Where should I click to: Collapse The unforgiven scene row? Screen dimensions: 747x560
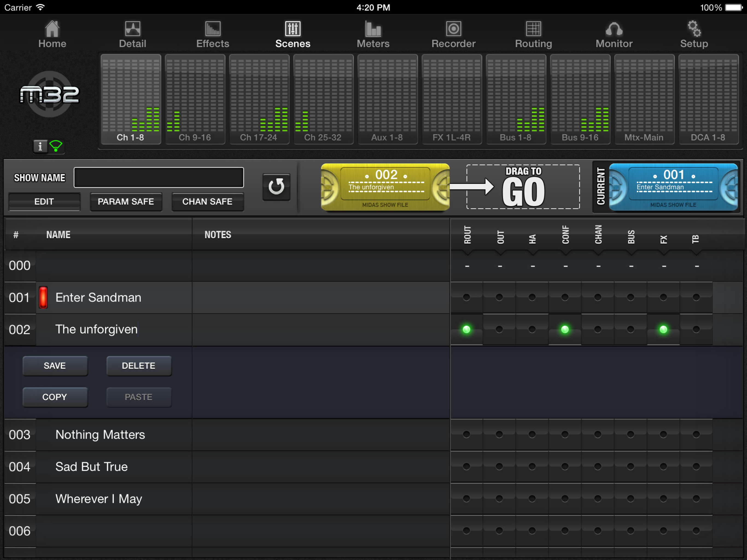96,329
